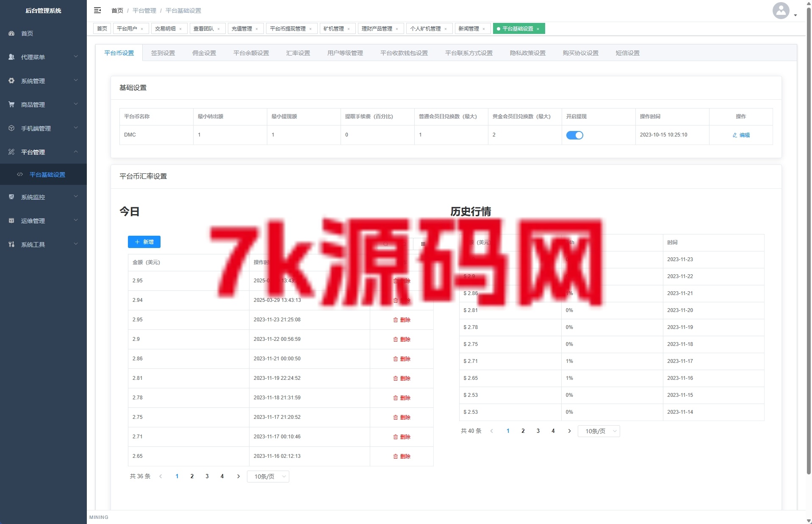Close the 充值管理 tag tab
Screen dimensions: 812x524
coord(257,29)
